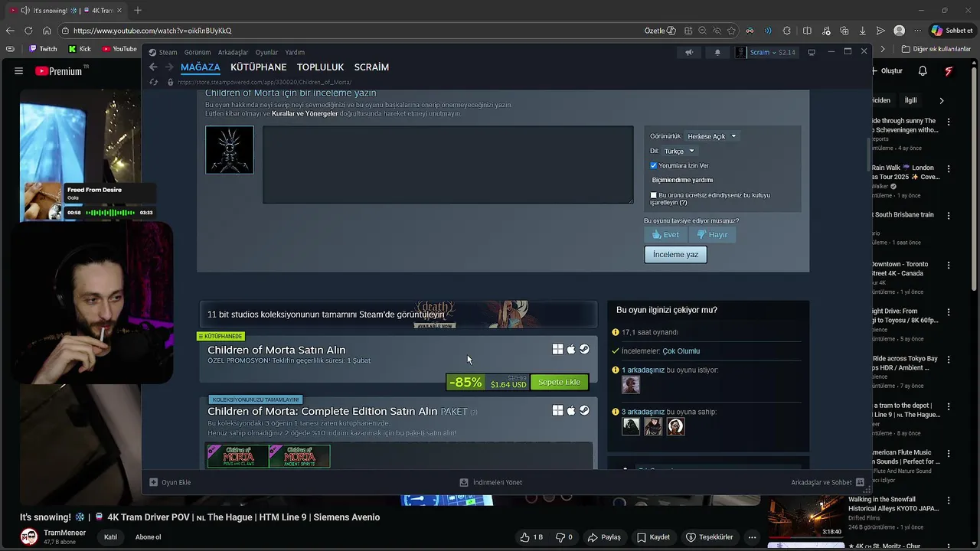Click the thumbs-down Hayır button

[712, 235]
